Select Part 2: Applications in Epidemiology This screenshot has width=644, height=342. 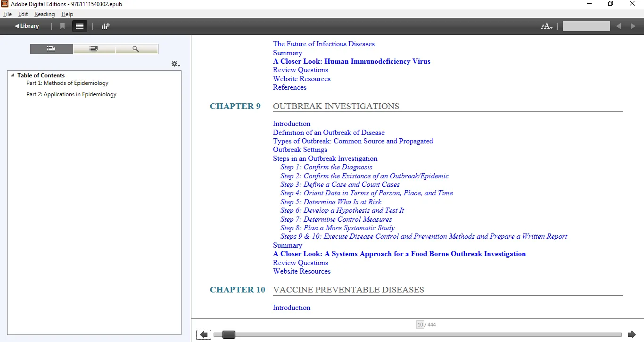pyautogui.click(x=71, y=94)
